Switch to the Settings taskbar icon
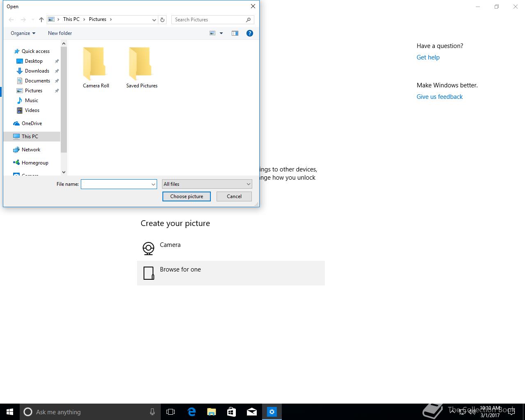The width and height of the screenshot is (525, 420). [272, 412]
